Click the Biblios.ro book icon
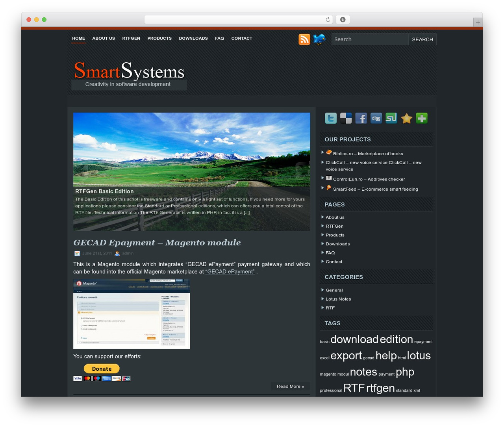Viewport: 504px width, 427px height. click(329, 152)
